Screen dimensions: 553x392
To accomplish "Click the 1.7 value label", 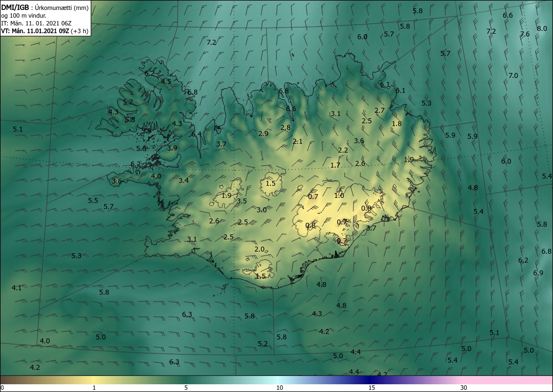I will (x=336, y=165).
